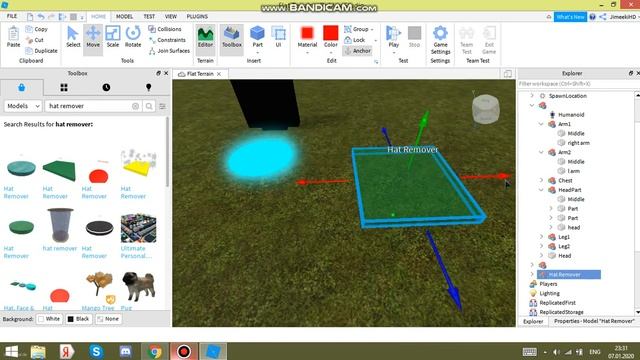640x360 pixels.
Task: Pick the pug model thumbnail
Action: 138,286
